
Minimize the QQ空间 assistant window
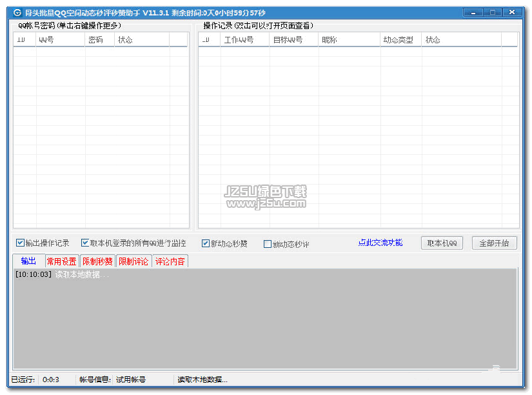(x=473, y=12)
